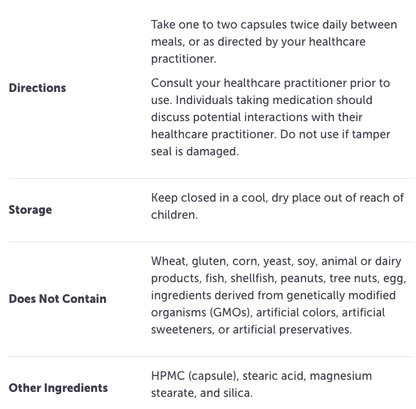The image size is (416, 409).
Task: Click the Storage row label
Action: pos(30,210)
